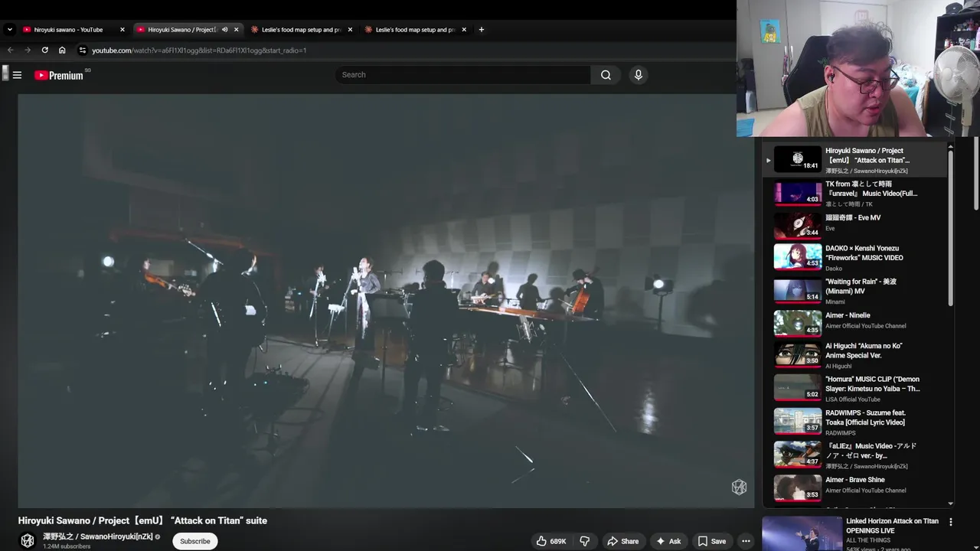Switch to the first Leslie's food map tab
Image resolution: width=980 pixels, height=551 pixels.
(301, 30)
